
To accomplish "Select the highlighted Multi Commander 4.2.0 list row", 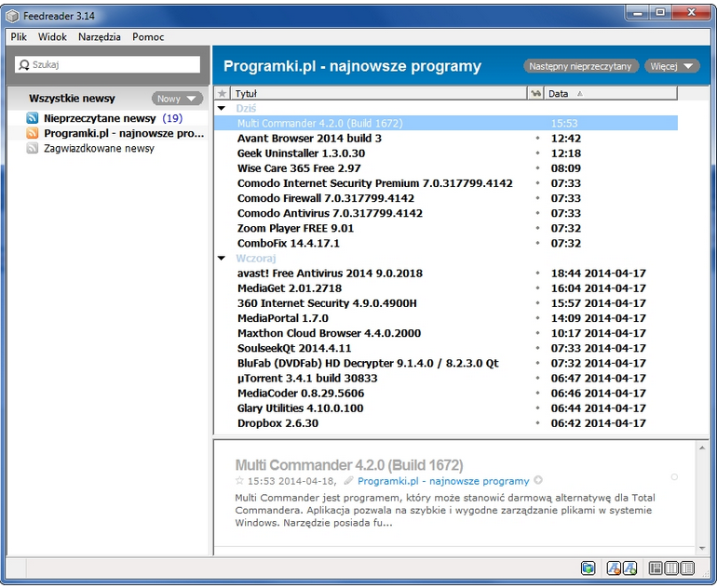I will click(x=446, y=124).
